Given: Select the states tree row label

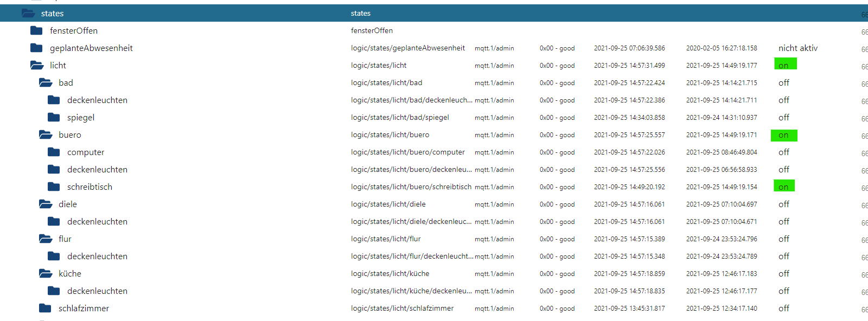Looking at the screenshot, I should pyautogui.click(x=52, y=13).
